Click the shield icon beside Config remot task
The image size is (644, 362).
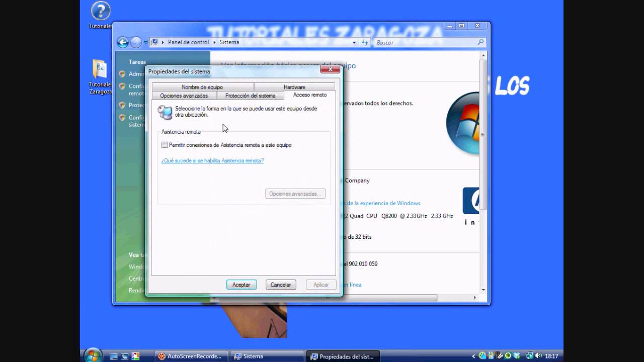122,86
